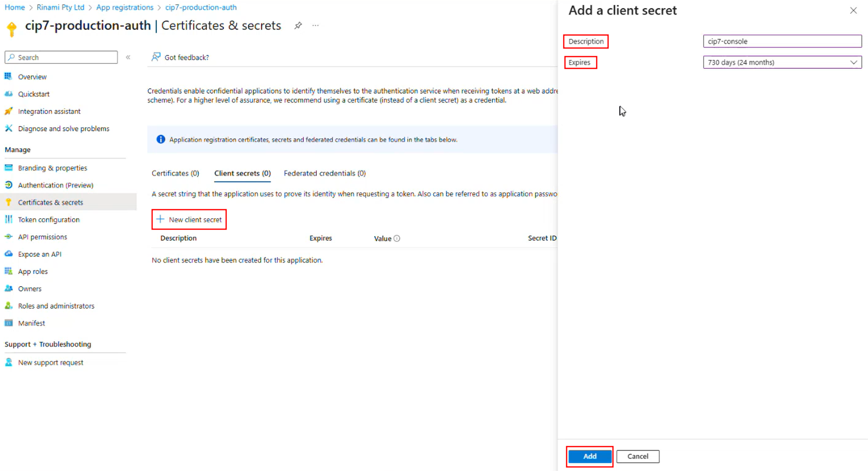Collapse the sidebar with double chevron
The image size is (868, 471).
pos(128,57)
